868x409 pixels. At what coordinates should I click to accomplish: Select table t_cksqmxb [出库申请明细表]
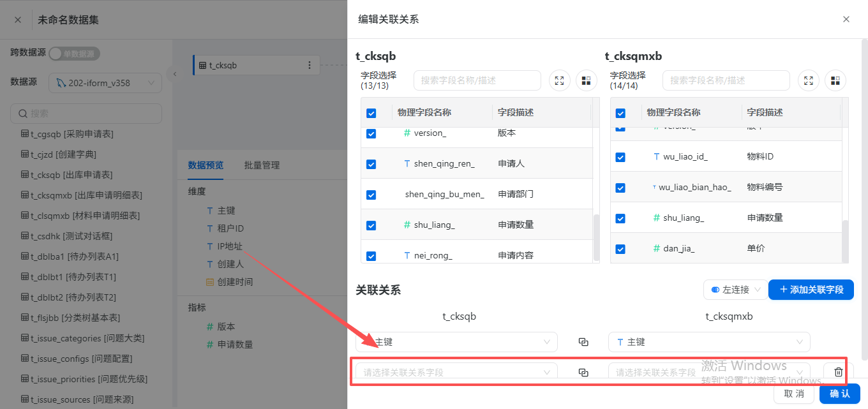tap(81, 195)
